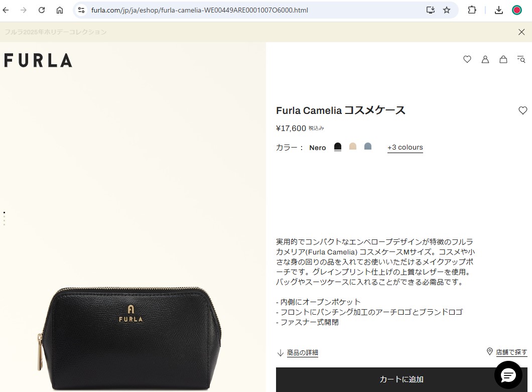Click the browser extensions puzzle icon
The image size is (532, 392).
coord(472,10)
